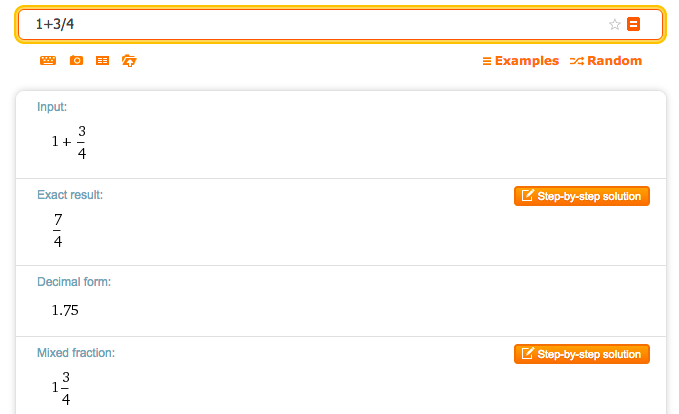Click the decimal value 1.75
679x414 pixels.
click(x=65, y=310)
